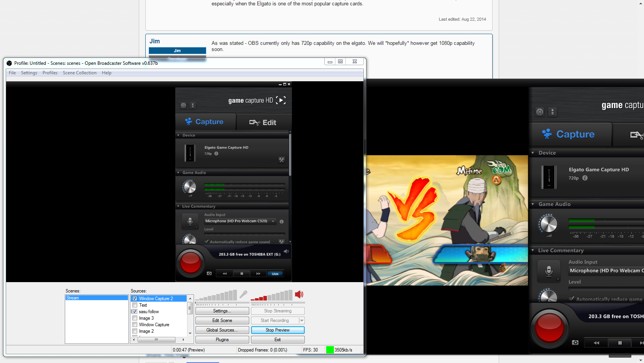The image size is (644, 363).
Task: Click the Live button in OBS preview
Action: pyautogui.click(x=275, y=274)
